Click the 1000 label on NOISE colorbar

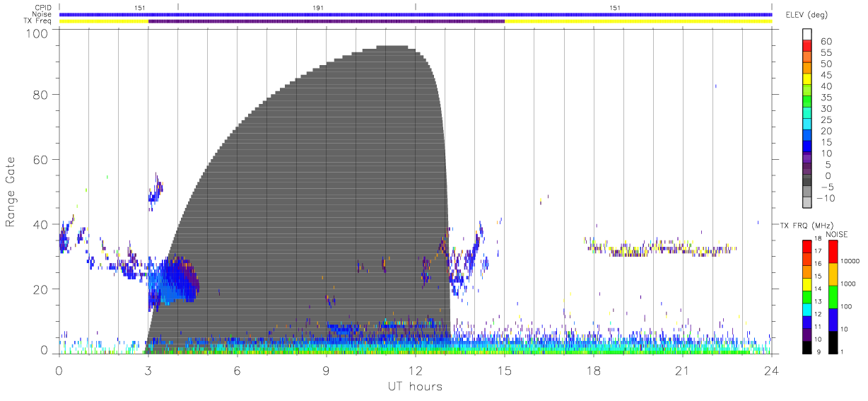pos(848,284)
